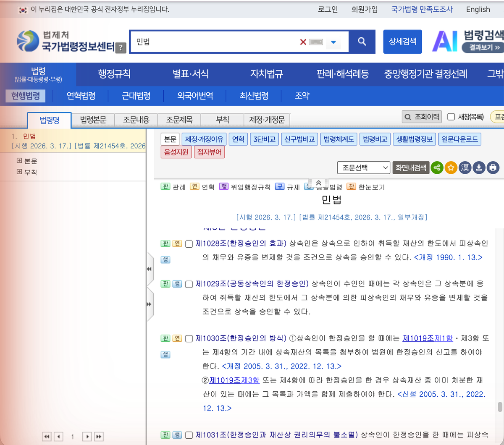Toggle the 漢 Hanja display icon
504x445 pixels.
point(465,168)
